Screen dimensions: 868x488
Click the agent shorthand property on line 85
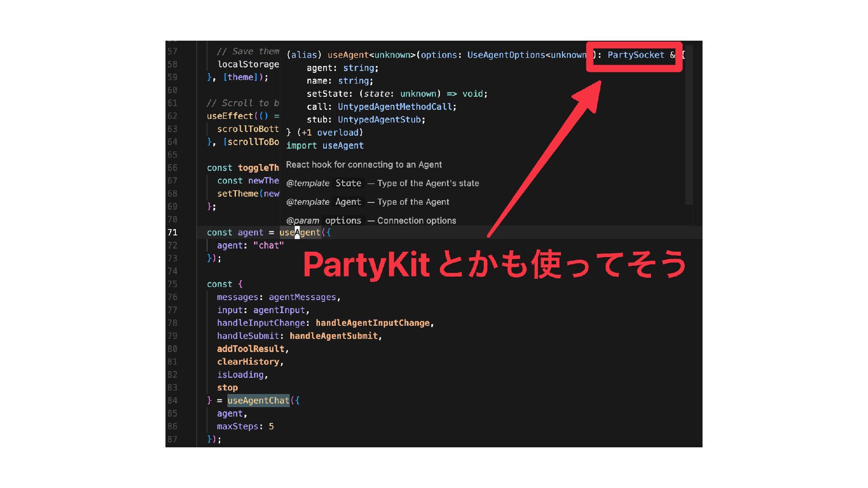(230, 413)
